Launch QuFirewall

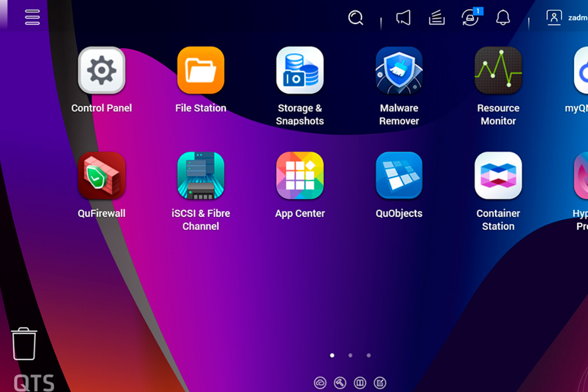click(101, 176)
